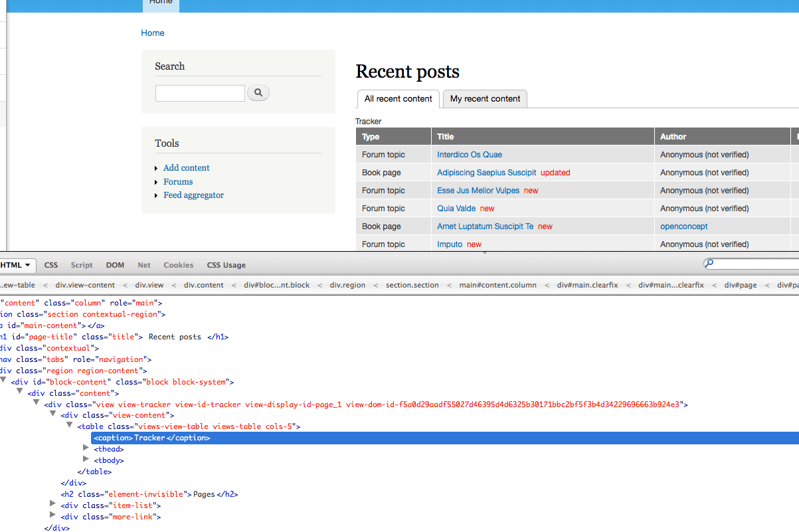Open the Imputo forum topic link

[450, 244]
